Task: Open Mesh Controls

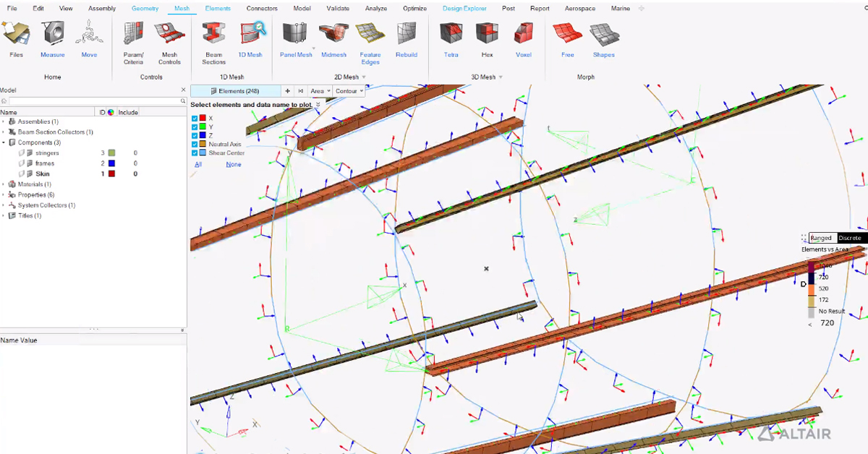Action: (169, 43)
